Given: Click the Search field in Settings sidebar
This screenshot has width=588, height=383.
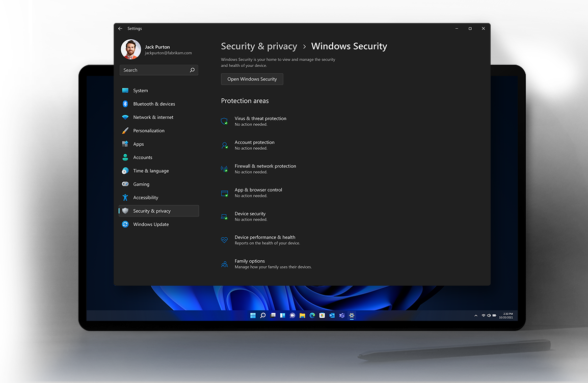Looking at the screenshot, I should pos(158,70).
